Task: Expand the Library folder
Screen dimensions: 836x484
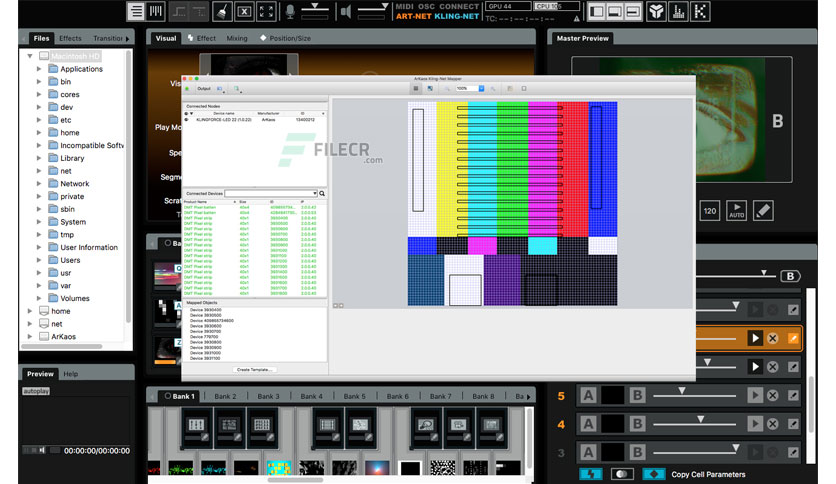Action: coord(39,158)
